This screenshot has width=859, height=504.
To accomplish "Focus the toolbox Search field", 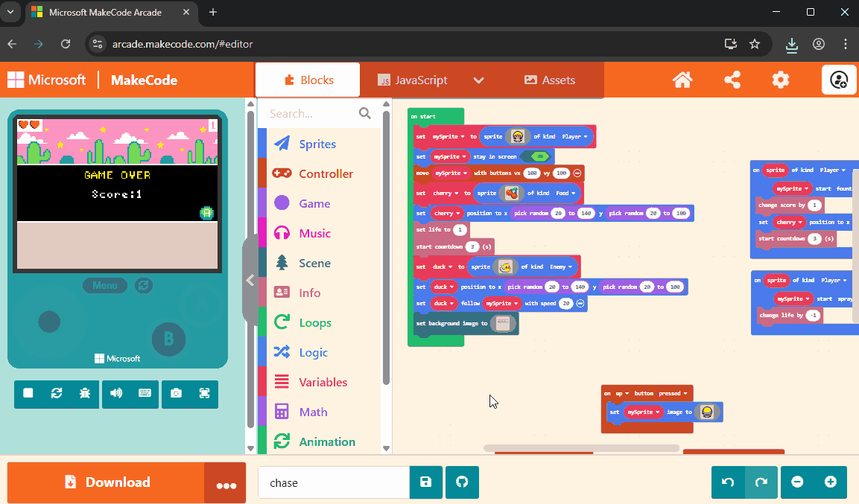I will pyautogui.click(x=312, y=113).
